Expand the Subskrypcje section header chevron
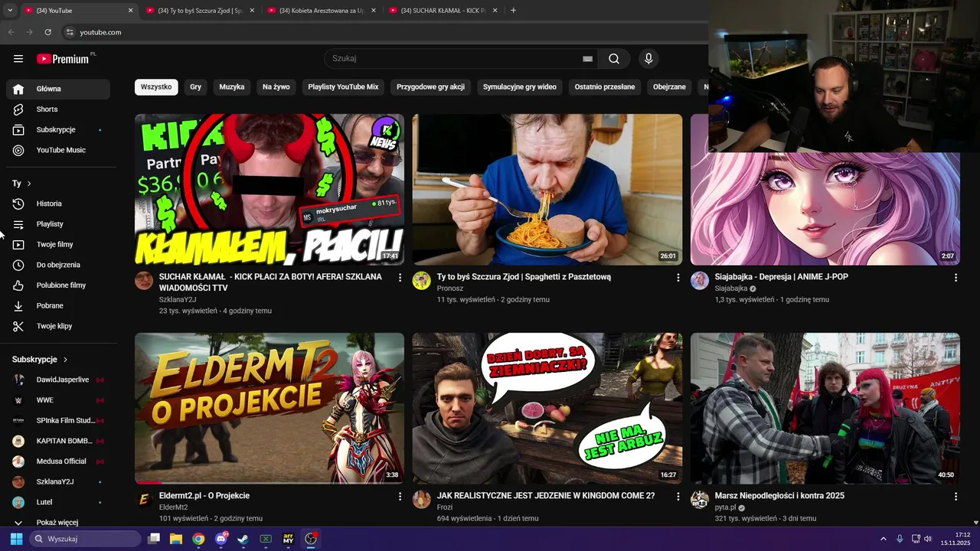 pos(65,360)
